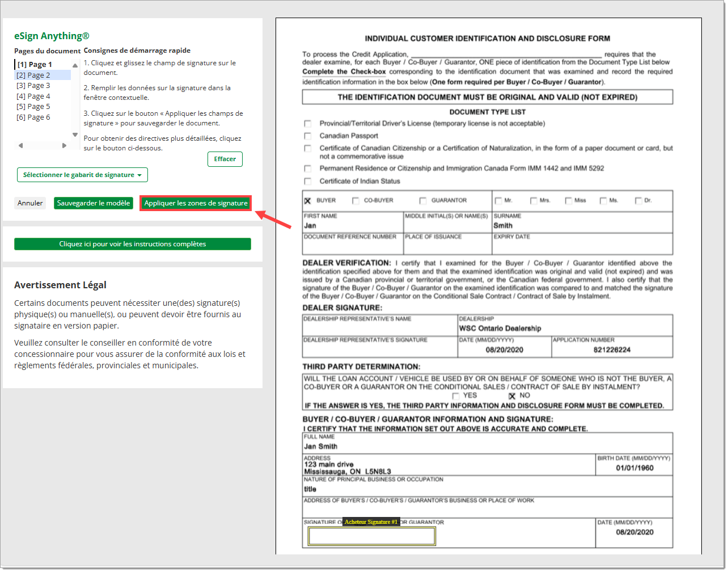The width and height of the screenshot is (728, 572).
Task: Toggle the CO-BUYER checkbox
Action: tap(355, 201)
